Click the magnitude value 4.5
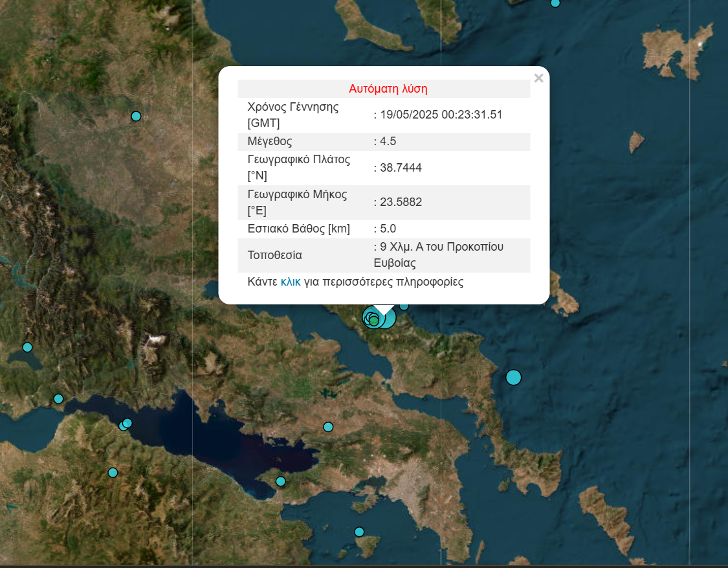Viewport: 728px width, 568px height. (x=388, y=142)
